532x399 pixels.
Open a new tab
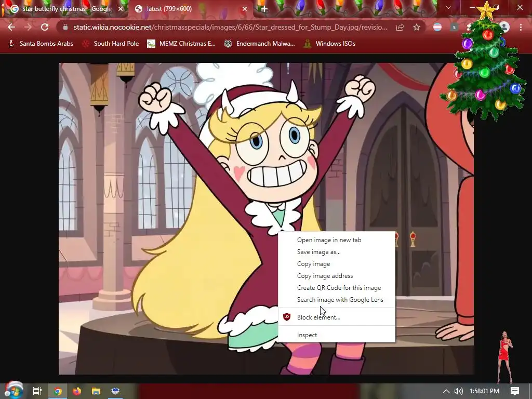[x=264, y=9]
